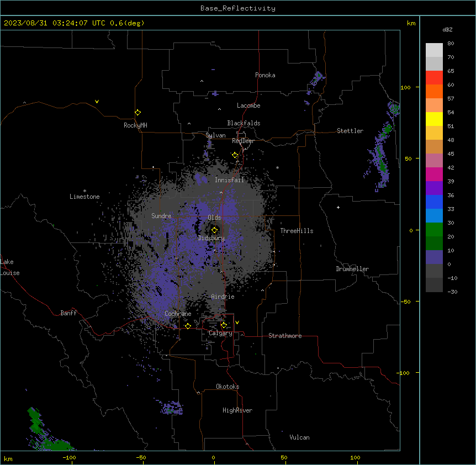The width and height of the screenshot is (476, 465).
Task: Click the Didsbury city label
Action: pos(211,238)
